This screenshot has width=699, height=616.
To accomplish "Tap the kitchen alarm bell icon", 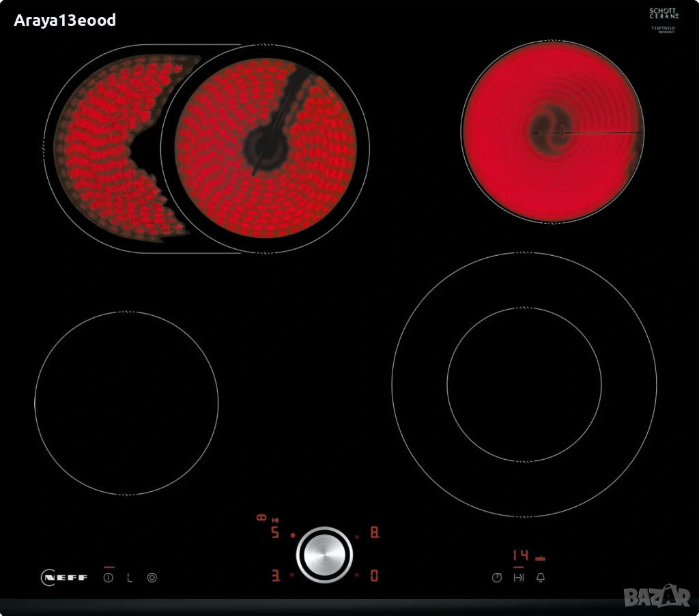I will 541,578.
